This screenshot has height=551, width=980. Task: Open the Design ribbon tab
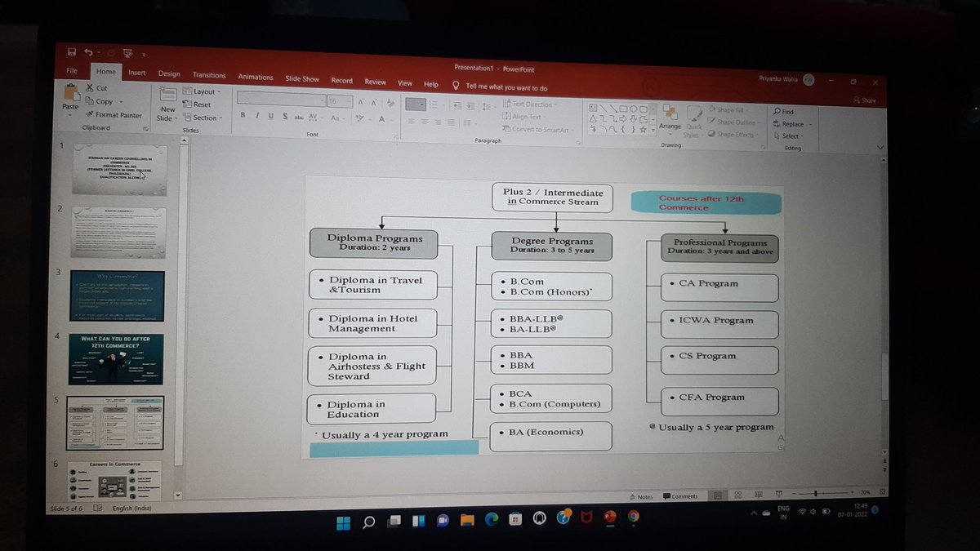coord(169,73)
